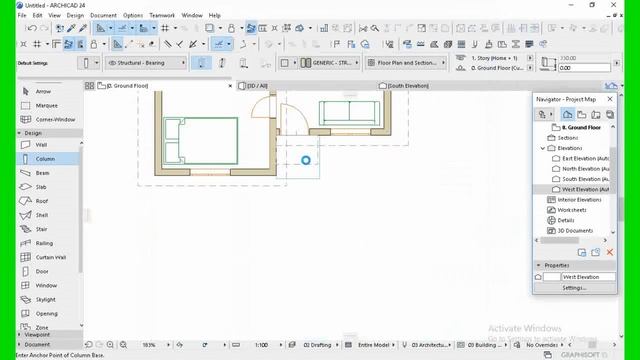Open the Document menu

103,16
